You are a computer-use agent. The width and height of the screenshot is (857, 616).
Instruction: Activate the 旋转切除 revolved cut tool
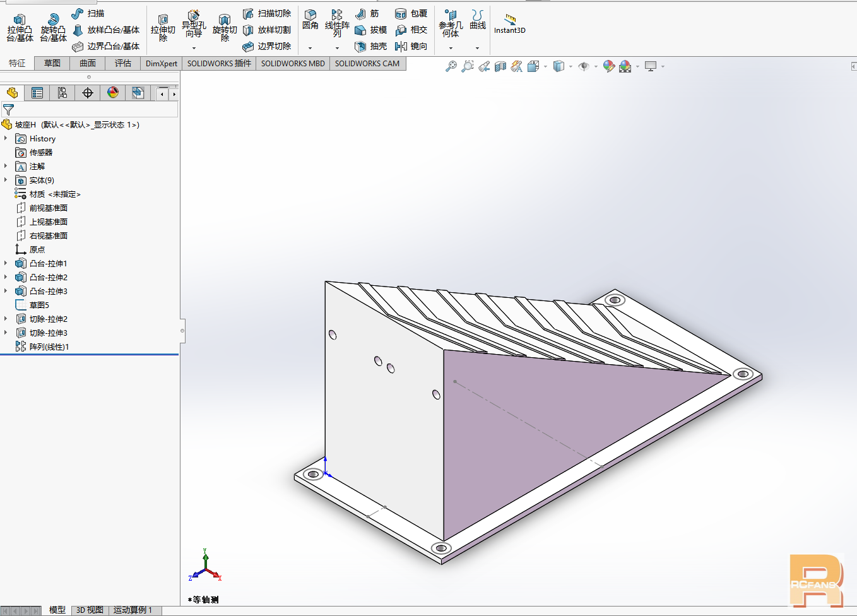[x=225, y=28]
